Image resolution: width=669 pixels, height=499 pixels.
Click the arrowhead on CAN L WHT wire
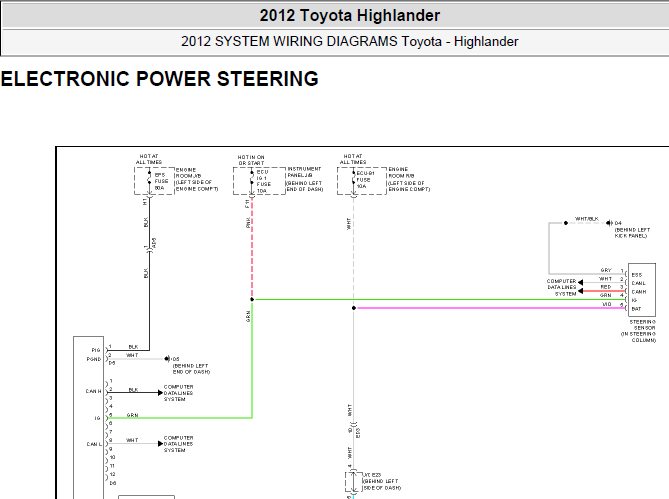(x=160, y=444)
